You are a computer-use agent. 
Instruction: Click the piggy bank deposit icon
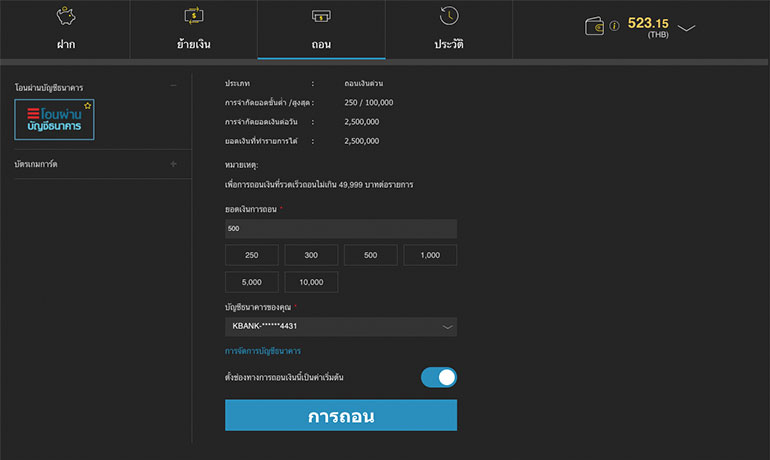coord(66,16)
